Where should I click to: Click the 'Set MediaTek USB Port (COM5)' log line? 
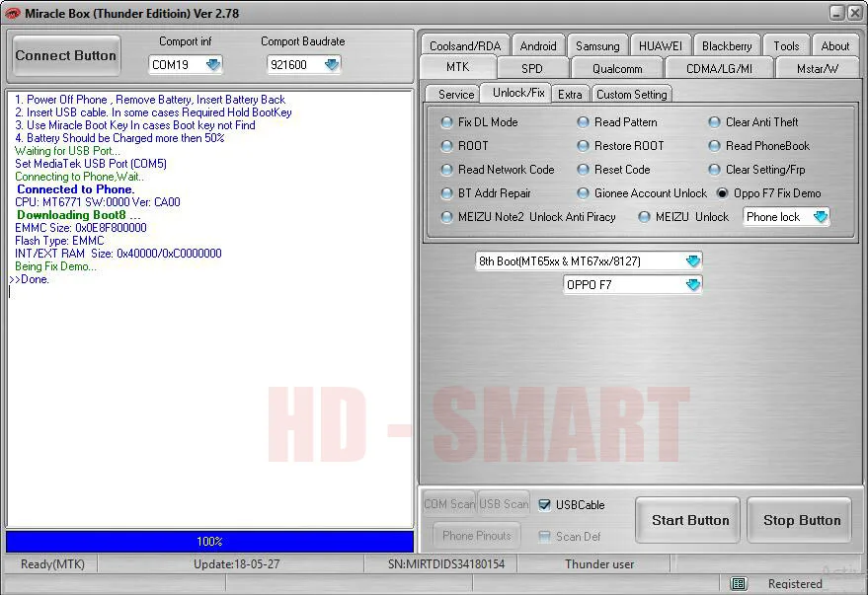coord(91,164)
